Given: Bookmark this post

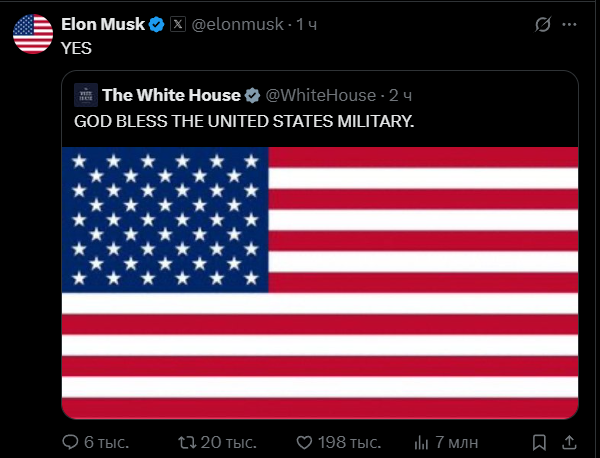Looking at the screenshot, I should tap(539, 441).
